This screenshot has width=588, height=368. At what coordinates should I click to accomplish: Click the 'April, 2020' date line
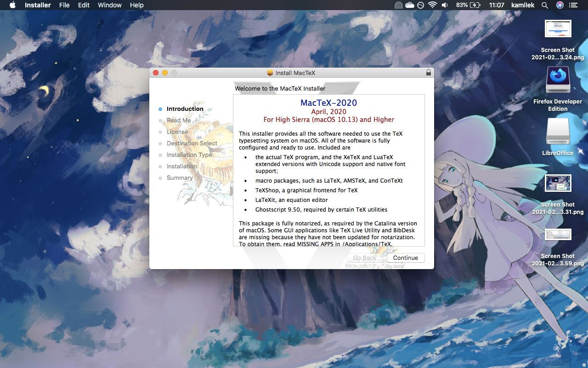click(329, 112)
